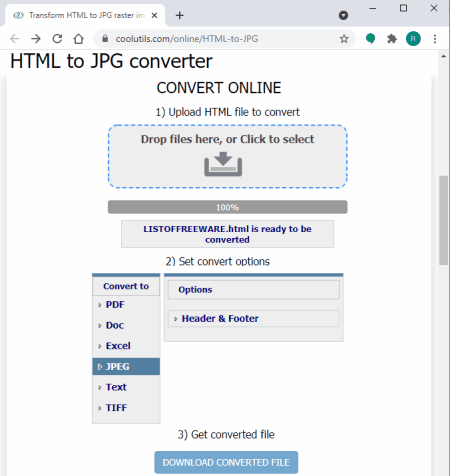Click the Convert to panel header

tap(126, 286)
